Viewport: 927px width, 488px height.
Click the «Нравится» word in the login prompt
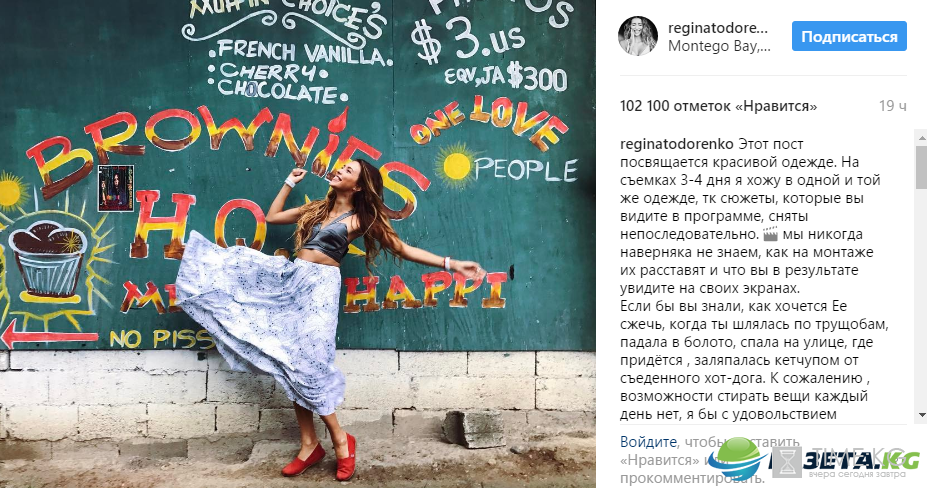(659, 460)
